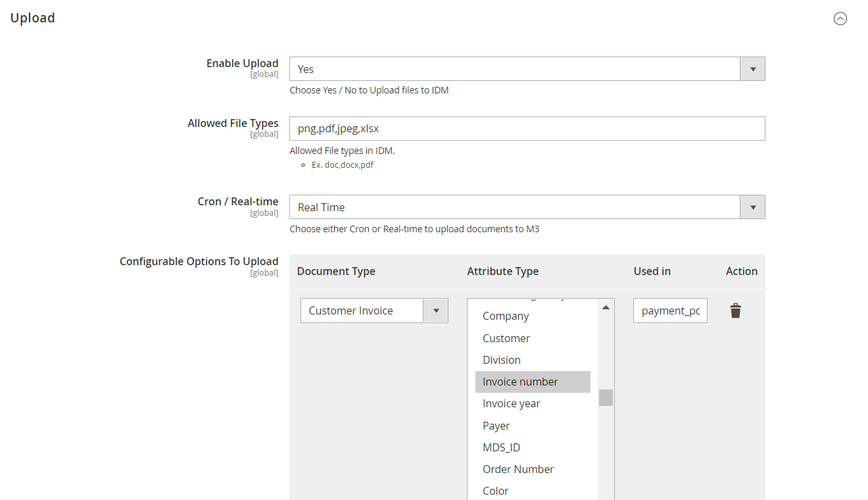Click the Cron / Real-time label

click(x=238, y=201)
